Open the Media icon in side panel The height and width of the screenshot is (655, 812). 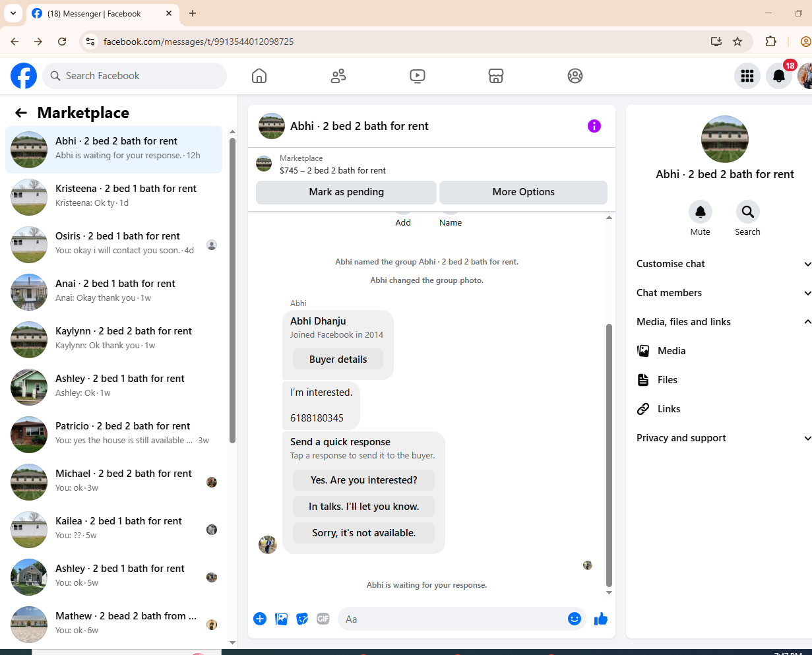643,351
